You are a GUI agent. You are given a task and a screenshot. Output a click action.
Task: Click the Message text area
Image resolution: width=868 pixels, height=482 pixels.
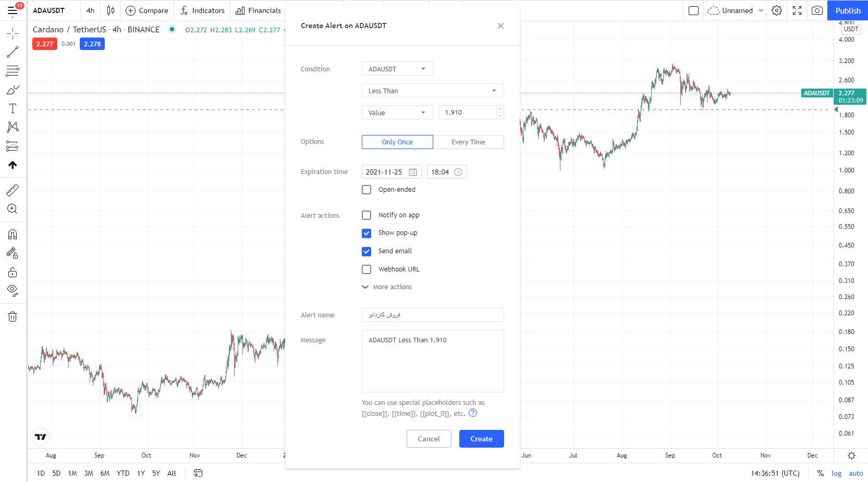(x=433, y=361)
